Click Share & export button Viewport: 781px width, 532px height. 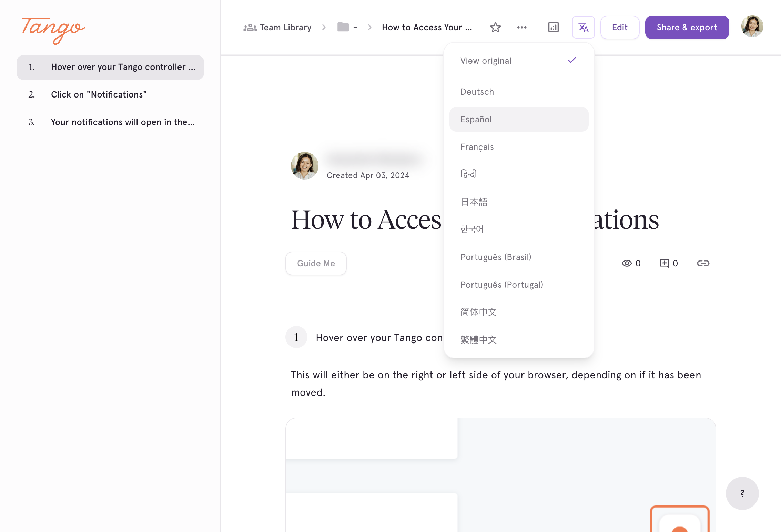[687, 27]
